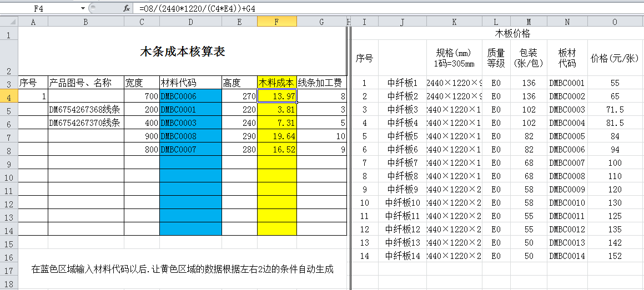The height and width of the screenshot is (290, 644).
Task: Click the Insert Function fx icon
Action: point(127,8)
